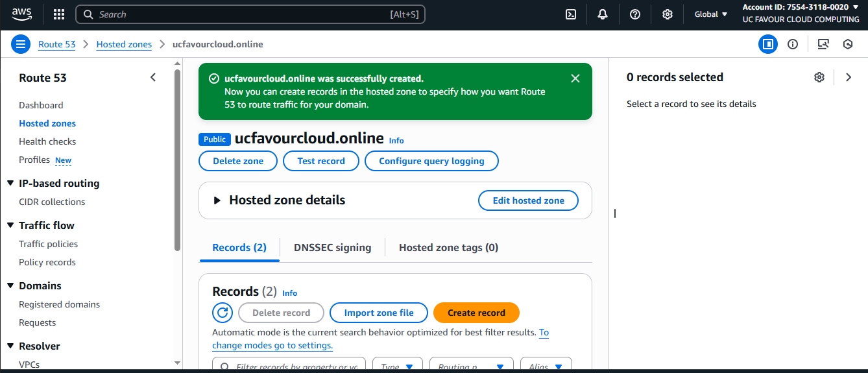The height and width of the screenshot is (373, 868).
Task: Click the help question mark icon
Action: coord(635,14)
